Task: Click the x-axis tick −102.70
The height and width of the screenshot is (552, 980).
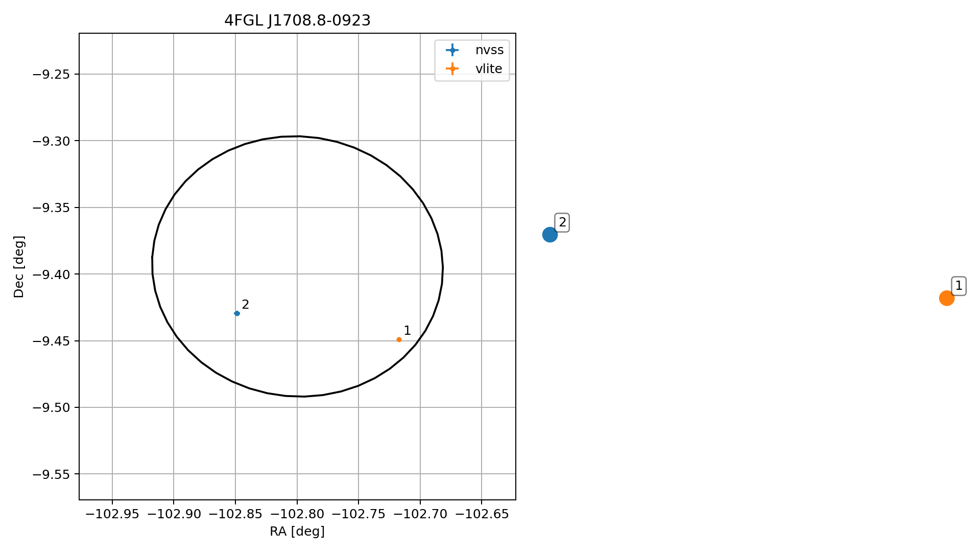Action: [420, 514]
